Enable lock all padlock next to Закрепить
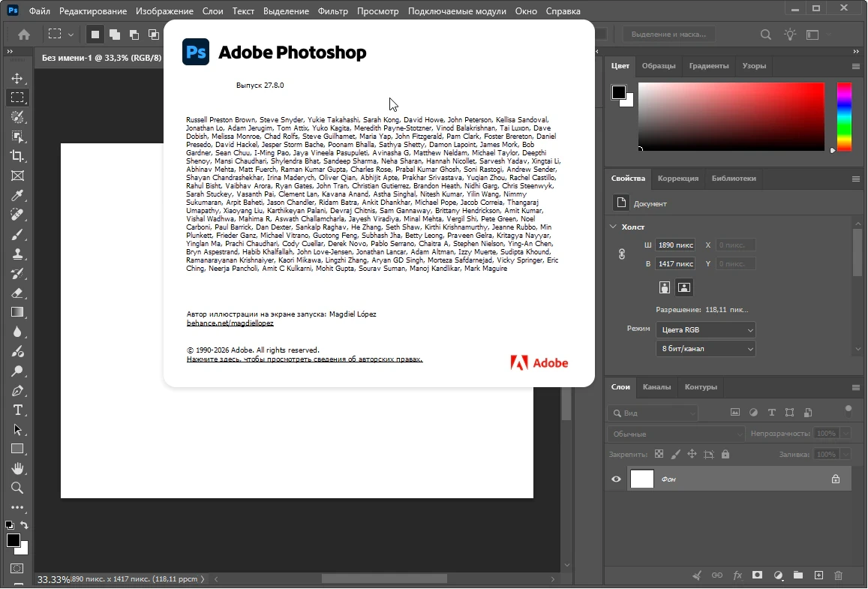The image size is (868, 589). [x=725, y=454]
